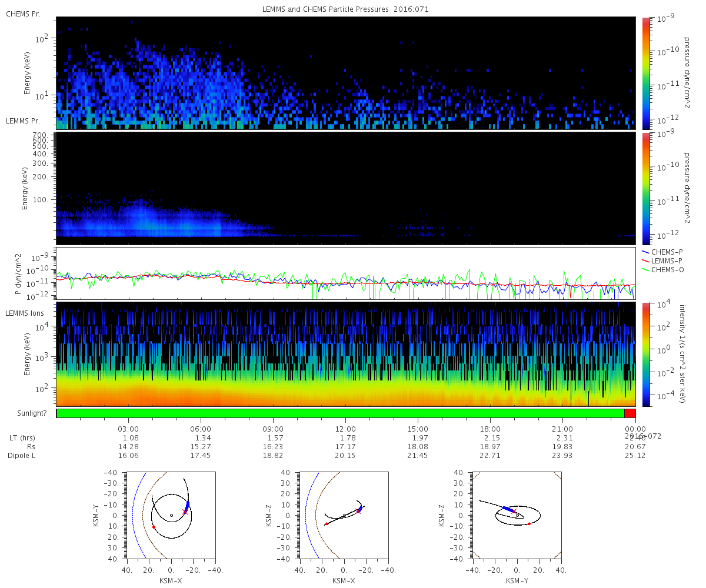Viewport: 706px width, 588px height.
Task: Click the KSM-X versus KSM-Y orbit plot
Action: 171,514
